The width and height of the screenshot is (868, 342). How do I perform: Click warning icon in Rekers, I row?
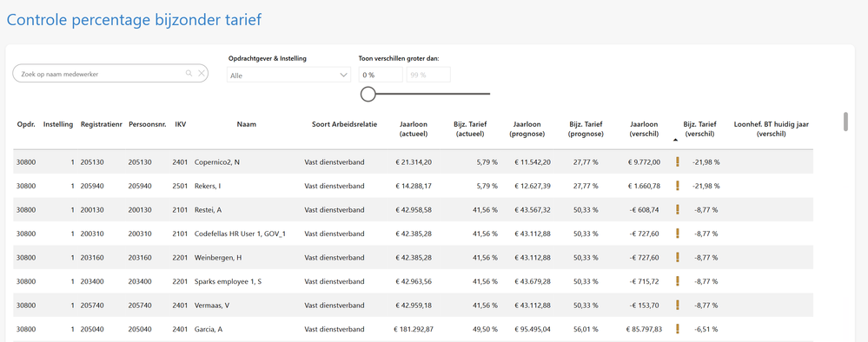tap(677, 186)
